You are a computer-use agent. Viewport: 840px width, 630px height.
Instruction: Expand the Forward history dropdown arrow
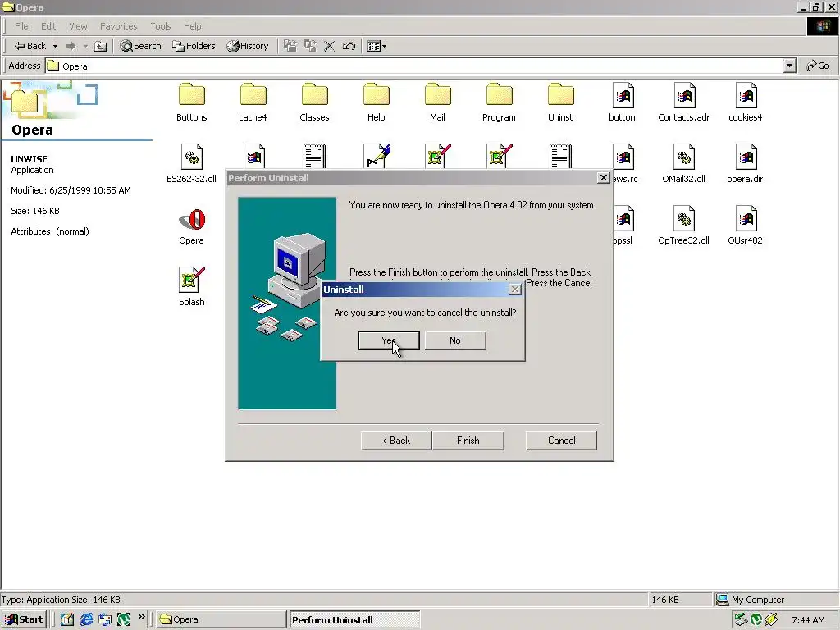85,46
